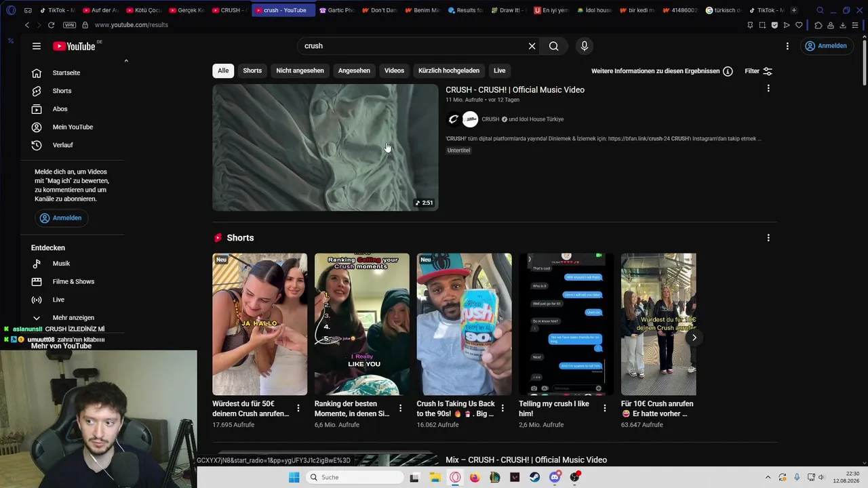Viewport: 868px width, 488px height.
Task: Open options menu of the Shorts shelf
Action: pyautogui.click(x=768, y=238)
